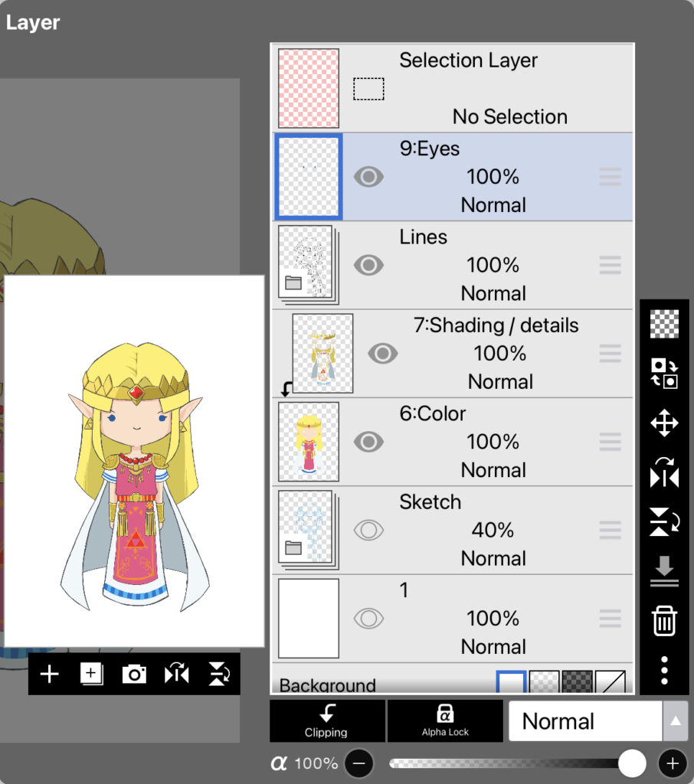694x784 pixels.
Task: Click the duplicate layer icon
Action: (x=91, y=674)
